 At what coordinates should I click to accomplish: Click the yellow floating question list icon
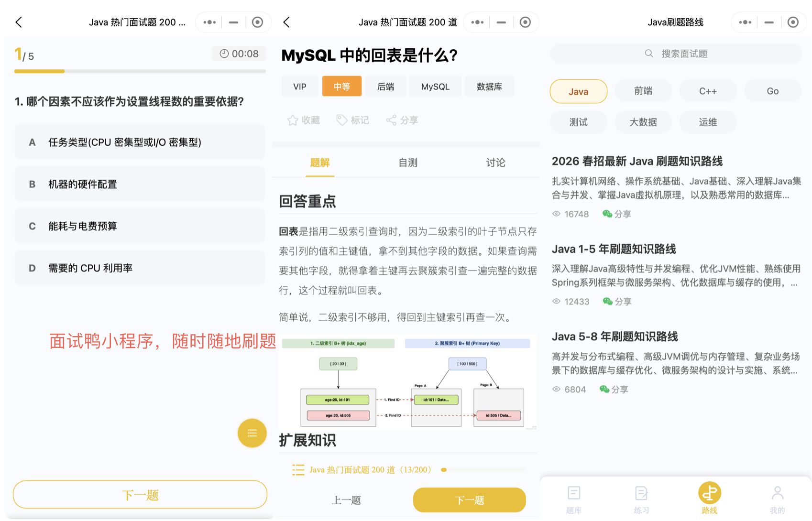coord(252,433)
